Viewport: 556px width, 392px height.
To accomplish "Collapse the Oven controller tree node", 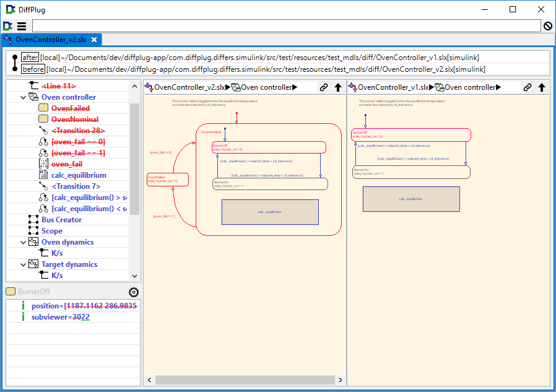I will click(x=23, y=97).
